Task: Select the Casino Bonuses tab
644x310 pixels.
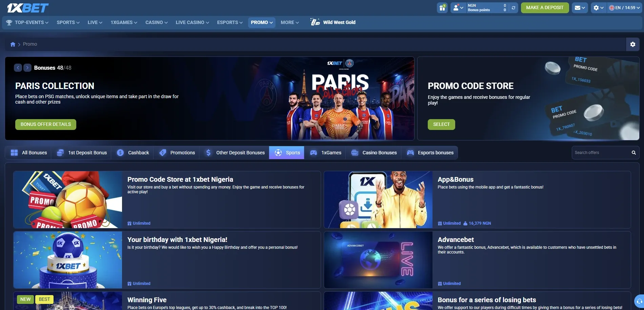Action: point(374,153)
